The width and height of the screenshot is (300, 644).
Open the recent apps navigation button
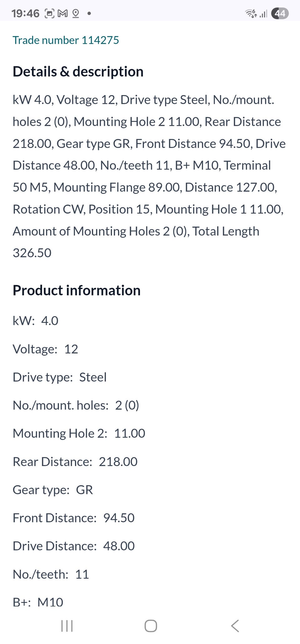67,626
